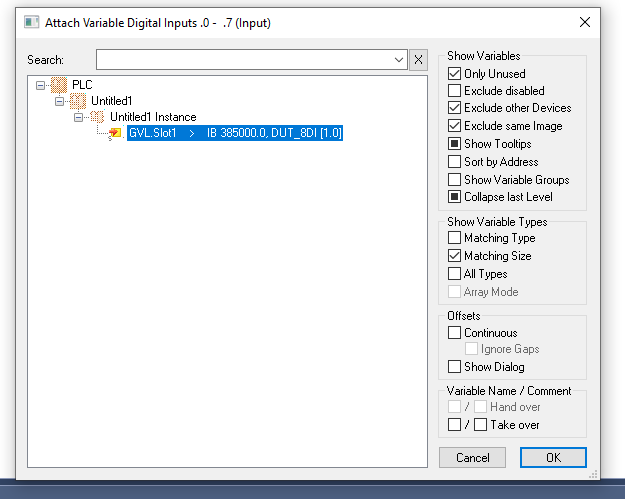Toggle the Only Unused checkbox
Viewport: 625px width, 499px height.
454,74
